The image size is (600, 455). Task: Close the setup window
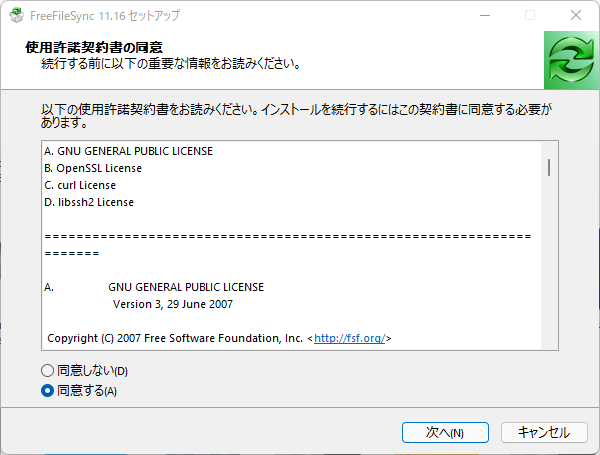576,16
